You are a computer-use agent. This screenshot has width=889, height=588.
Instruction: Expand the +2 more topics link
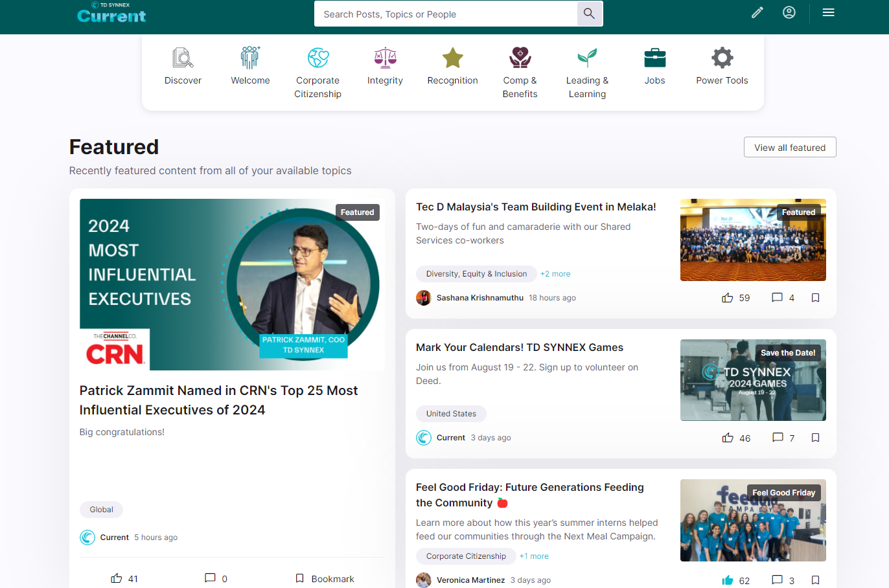tap(555, 274)
